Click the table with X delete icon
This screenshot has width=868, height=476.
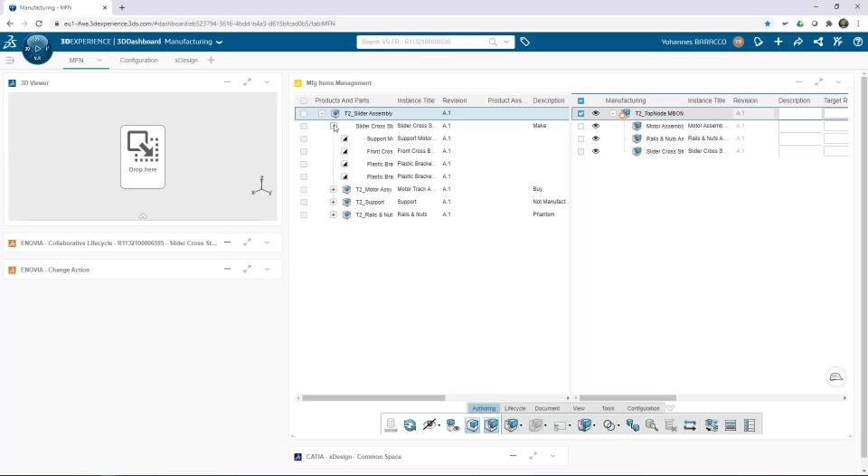pyautogui.click(x=670, y=425)
